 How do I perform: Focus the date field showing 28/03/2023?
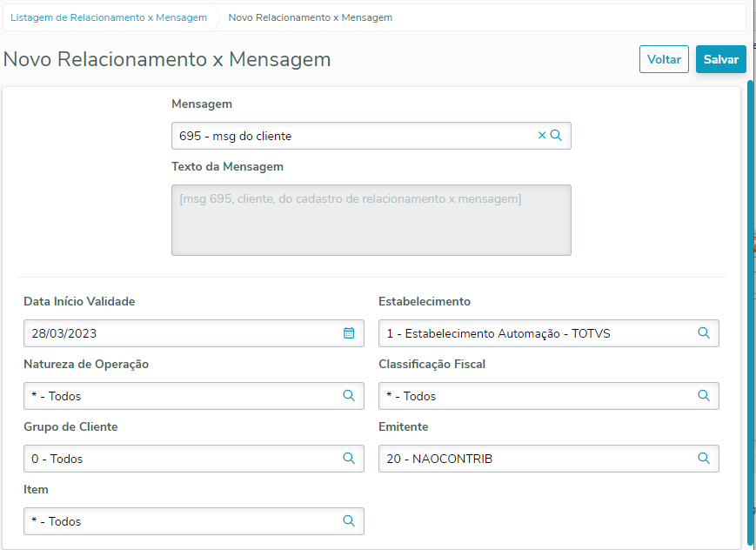click(174, 333)
